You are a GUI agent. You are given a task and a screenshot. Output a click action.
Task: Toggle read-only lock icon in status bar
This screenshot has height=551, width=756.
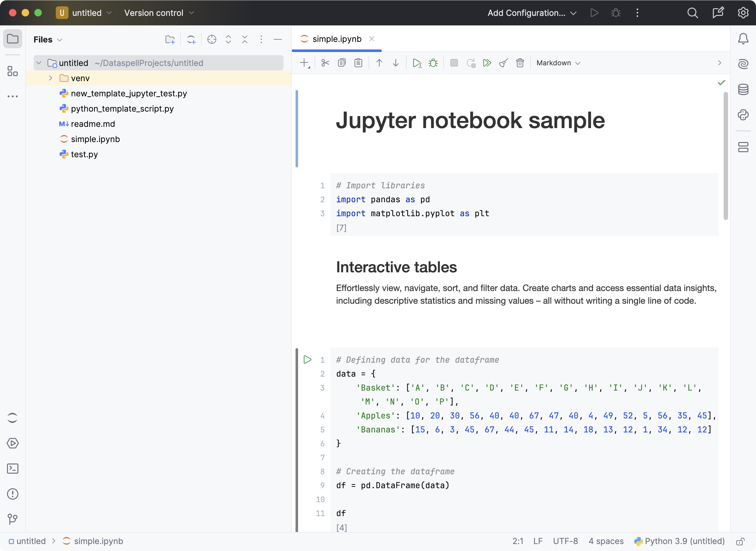tap(740, 541)
